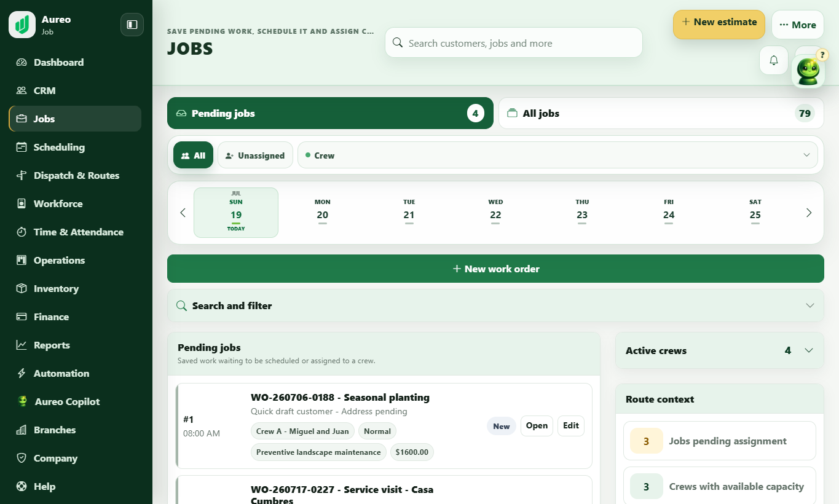Screen dimensions: 839x504
Task: Switch to the All jobs tab
Action: coord(661,113)
